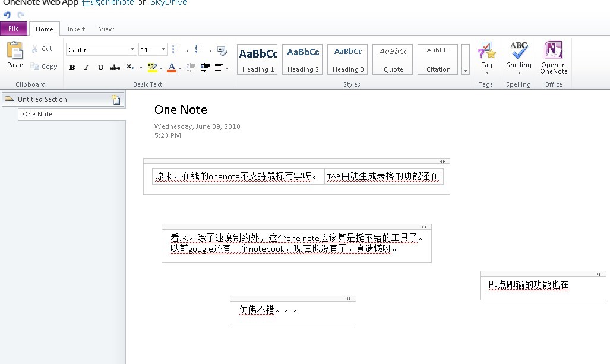Apply Heading 2 style
The image size is (610, 364).
point(302,59)
